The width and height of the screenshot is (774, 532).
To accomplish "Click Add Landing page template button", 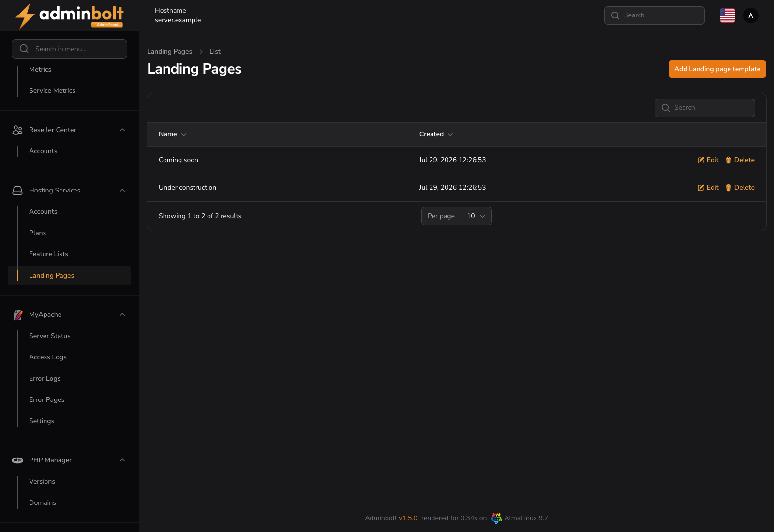I will pos(717,69).
